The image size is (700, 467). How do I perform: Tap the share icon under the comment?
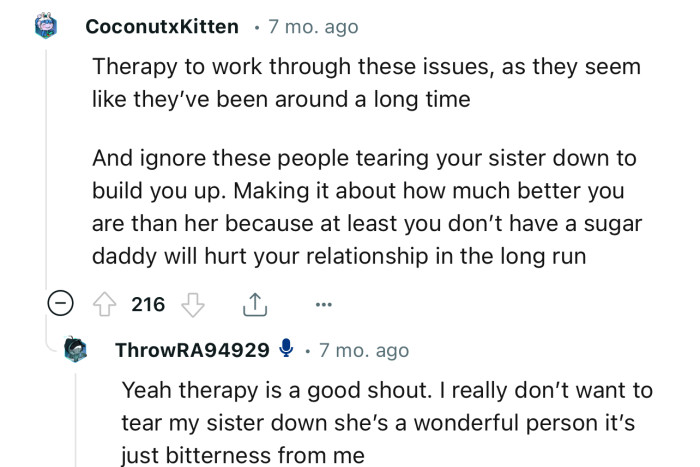point(255,305)
